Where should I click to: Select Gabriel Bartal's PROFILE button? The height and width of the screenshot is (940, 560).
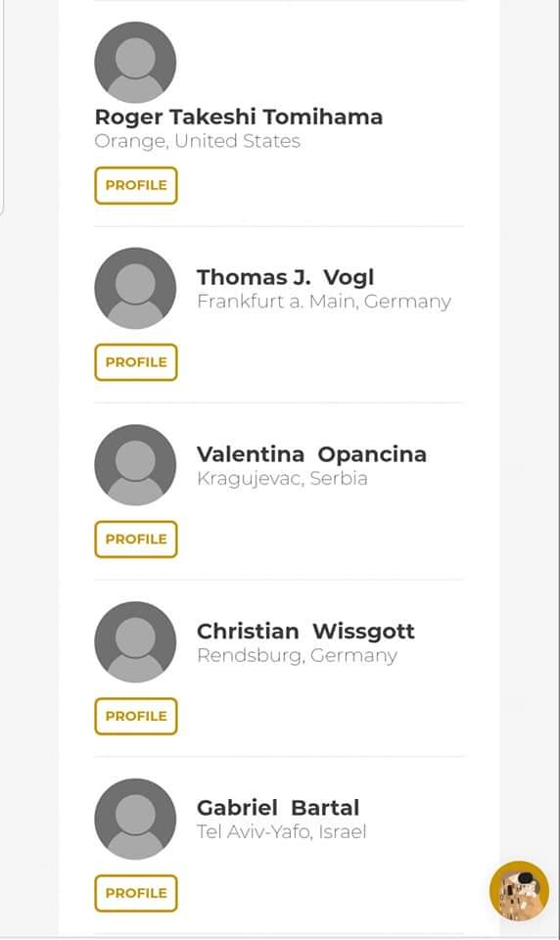tap(136, 893)
